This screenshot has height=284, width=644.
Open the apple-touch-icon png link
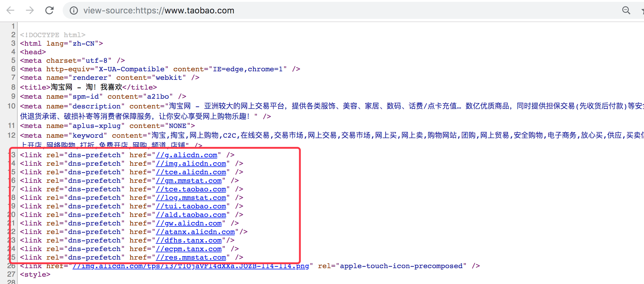(x=191, y=266)
